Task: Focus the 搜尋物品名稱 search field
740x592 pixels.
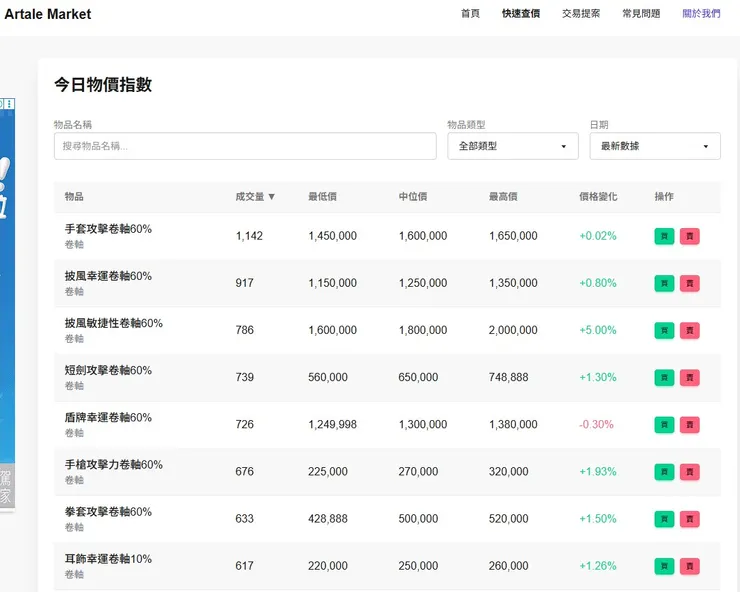Action: point(245,146)
